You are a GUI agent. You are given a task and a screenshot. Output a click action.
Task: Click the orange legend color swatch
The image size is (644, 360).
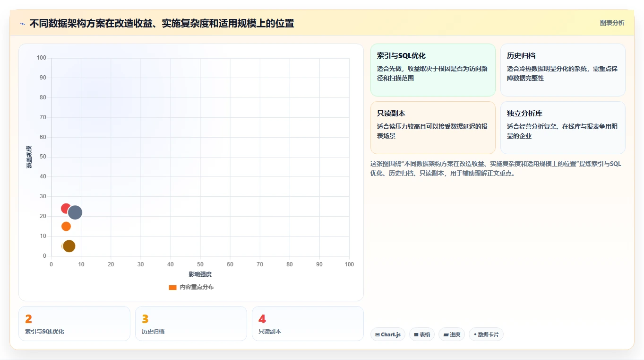pyautogui.click(x=172, y=288)
